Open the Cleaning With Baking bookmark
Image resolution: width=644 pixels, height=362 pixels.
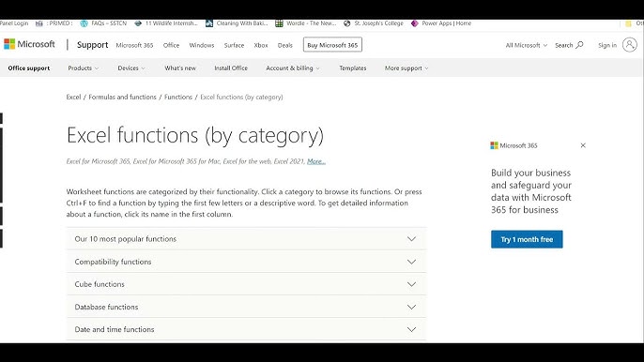(237, 23)
